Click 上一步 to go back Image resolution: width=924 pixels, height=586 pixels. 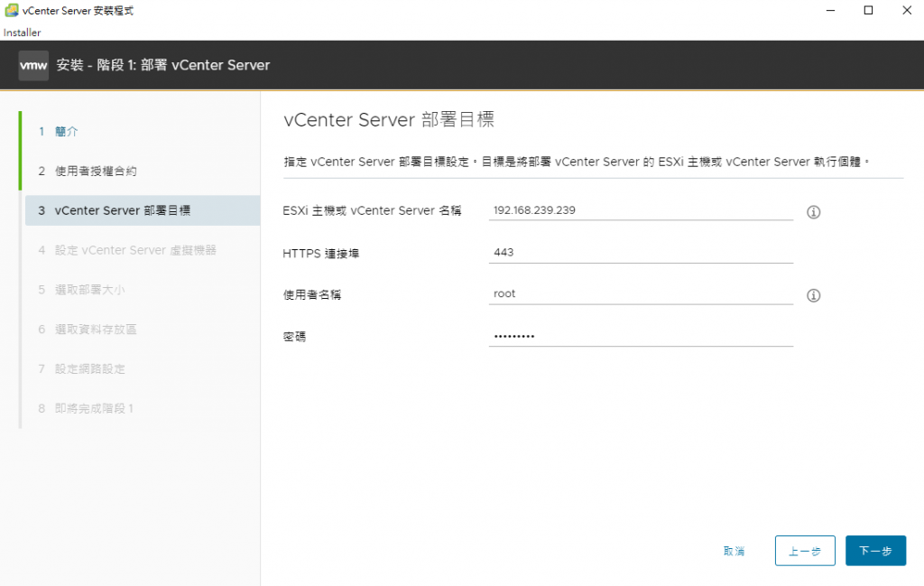point(805,551)
